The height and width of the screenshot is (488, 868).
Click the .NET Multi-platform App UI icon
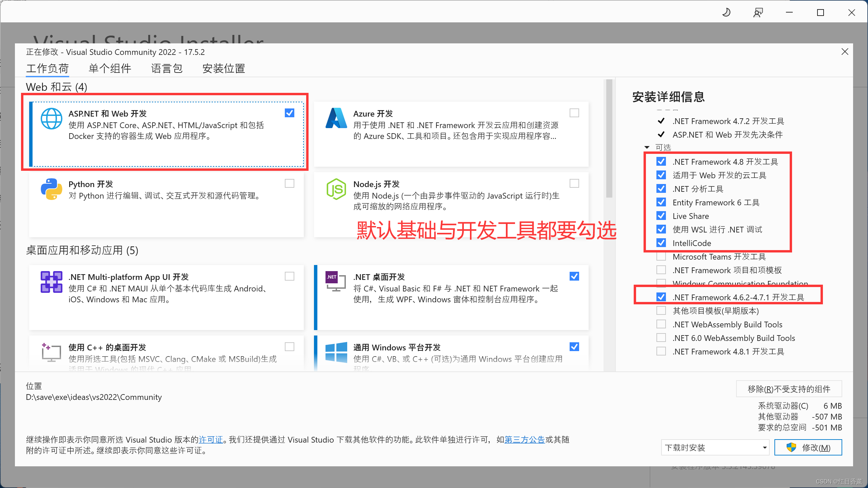51,282
